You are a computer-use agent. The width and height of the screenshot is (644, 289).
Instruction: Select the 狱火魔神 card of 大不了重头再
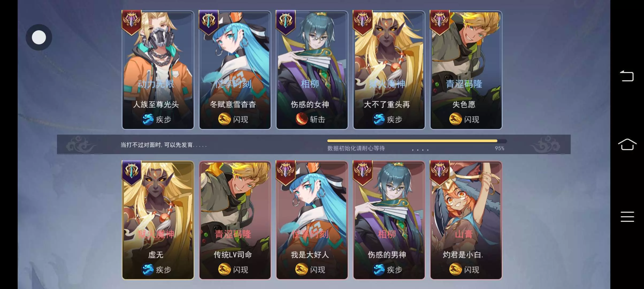(389, 70)
